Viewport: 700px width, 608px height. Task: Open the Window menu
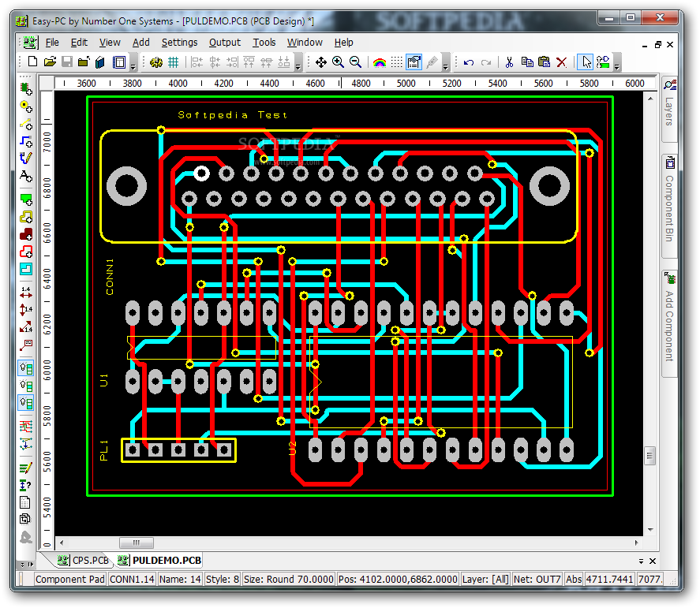point(305,43)
